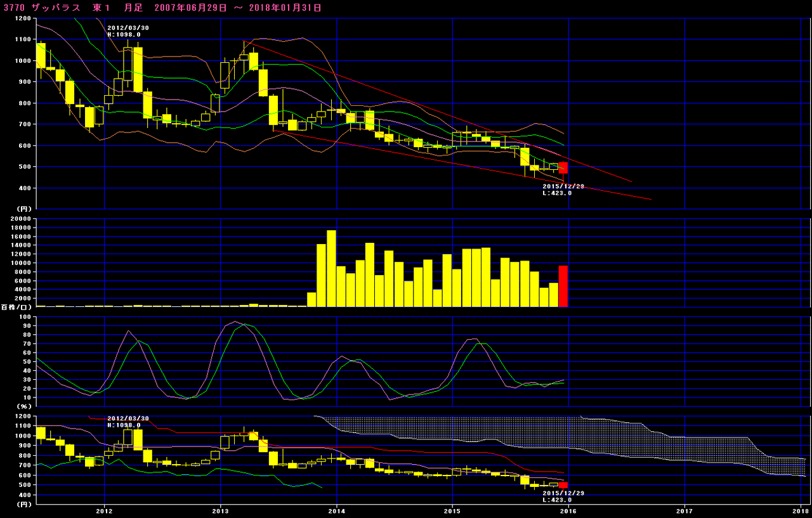The image size is (812, 518).
Task: Click the tallest yellow volume bar near 17000
Action: pyautogui.click(x=331, y=269)
